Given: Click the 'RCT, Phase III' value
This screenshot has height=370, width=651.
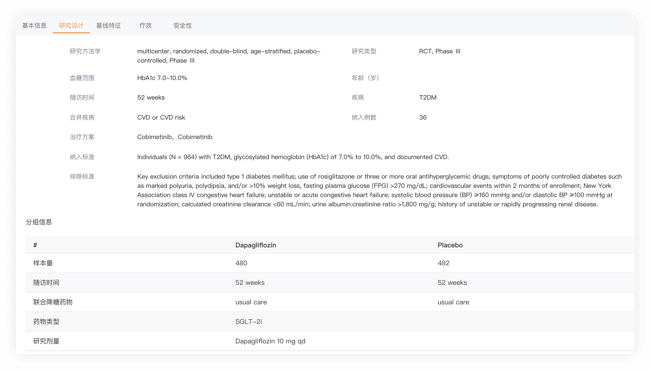Looking at the screenshot, I should point(439,51).
